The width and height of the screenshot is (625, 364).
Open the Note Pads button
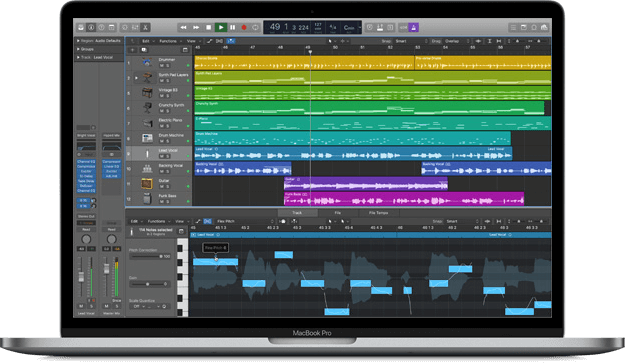pos(524,28)
